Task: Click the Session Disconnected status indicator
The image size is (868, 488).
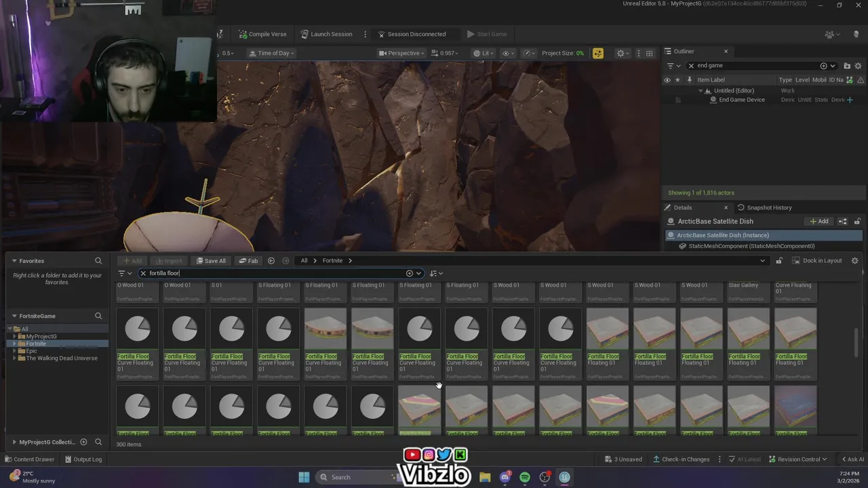Action: coord(412,34)
